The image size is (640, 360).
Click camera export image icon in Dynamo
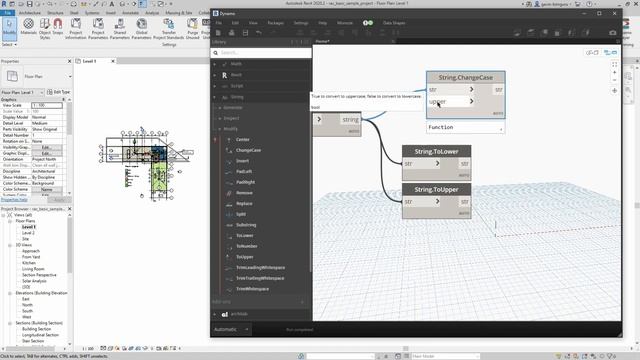coord(613,33)
